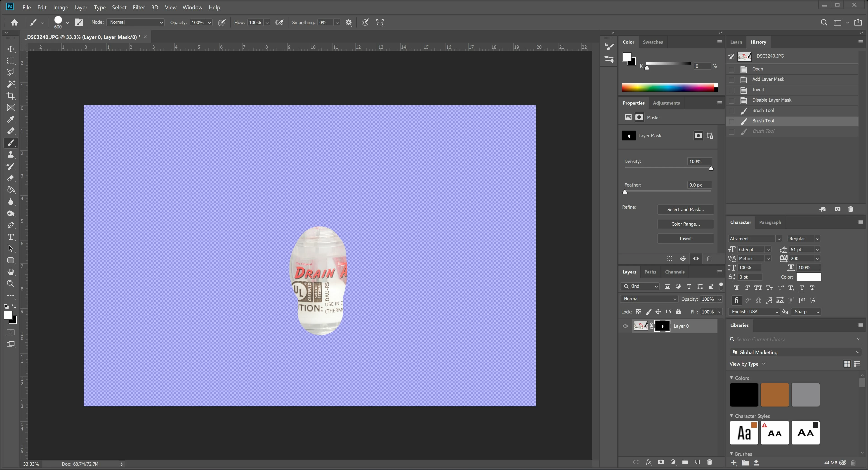The width and height of the screenshot is (868, 470).
Task: Select the Zoom tool
Action: tap(11, 284)
